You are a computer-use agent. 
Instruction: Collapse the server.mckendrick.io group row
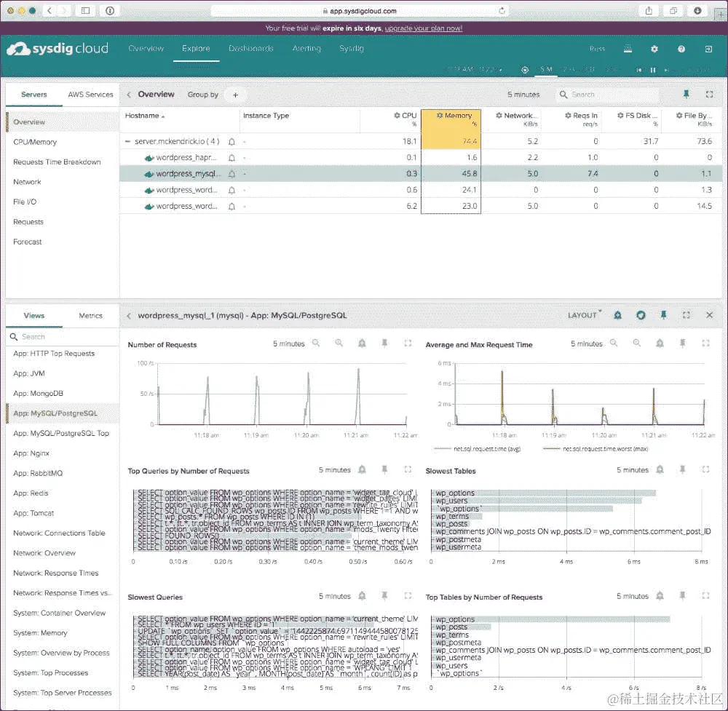tap(127, 141)
